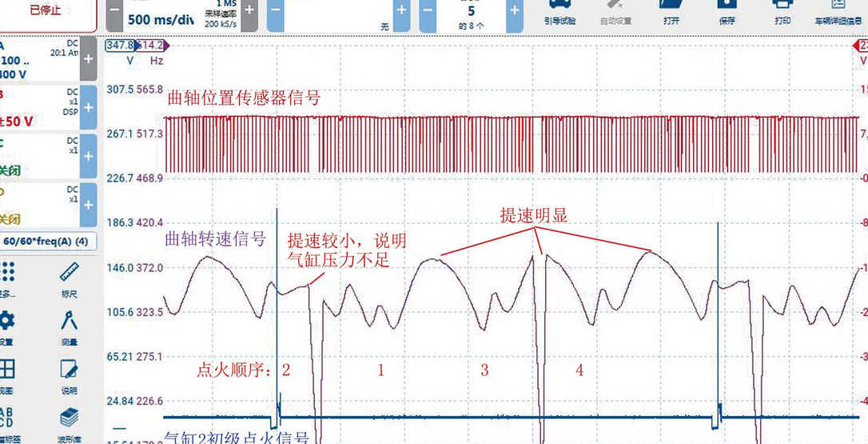Open the 说明 notes tool
Screen dimensions: 868x444
tap(70, 375)
